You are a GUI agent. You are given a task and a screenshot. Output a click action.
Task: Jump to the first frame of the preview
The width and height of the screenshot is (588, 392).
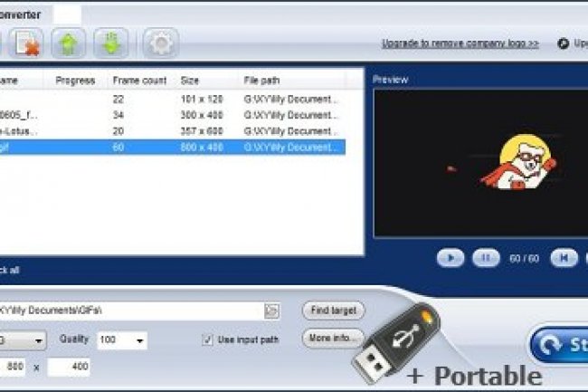point(563,258)
